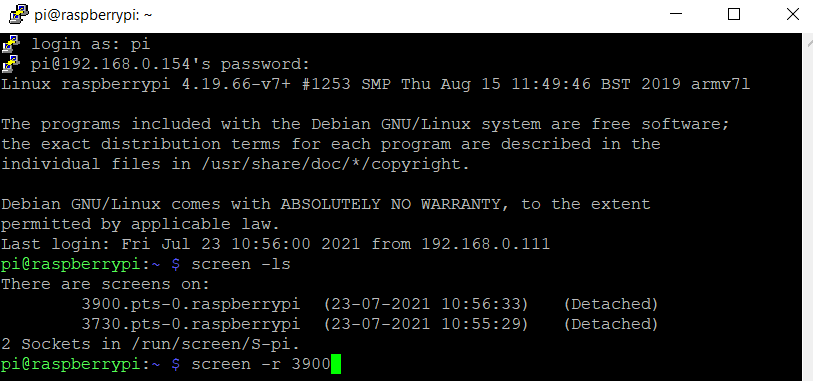This screenshot has height=381, width=813.
Task: Click the 3900.pts-0.raspberrypi session entry
Action: click(191, 304)
